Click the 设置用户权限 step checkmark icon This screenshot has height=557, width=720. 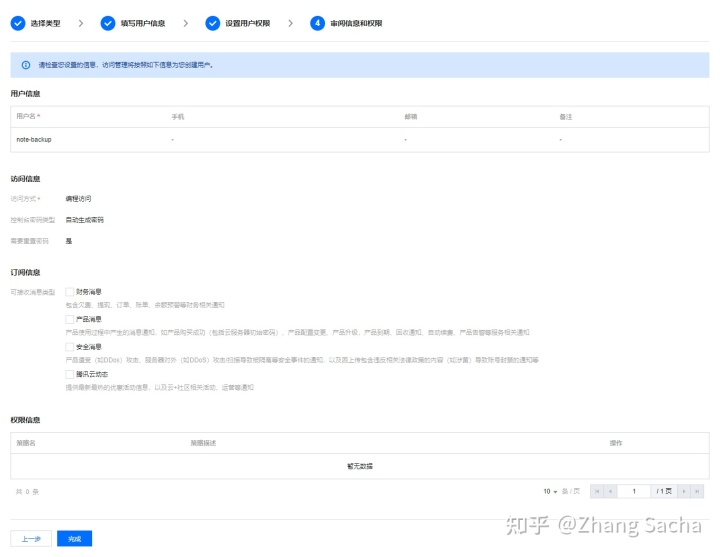click(213, 22)
